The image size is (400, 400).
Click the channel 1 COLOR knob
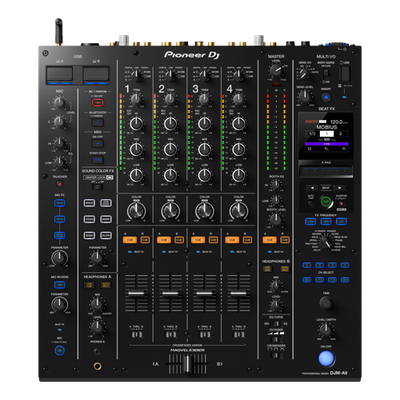[136, 211]
